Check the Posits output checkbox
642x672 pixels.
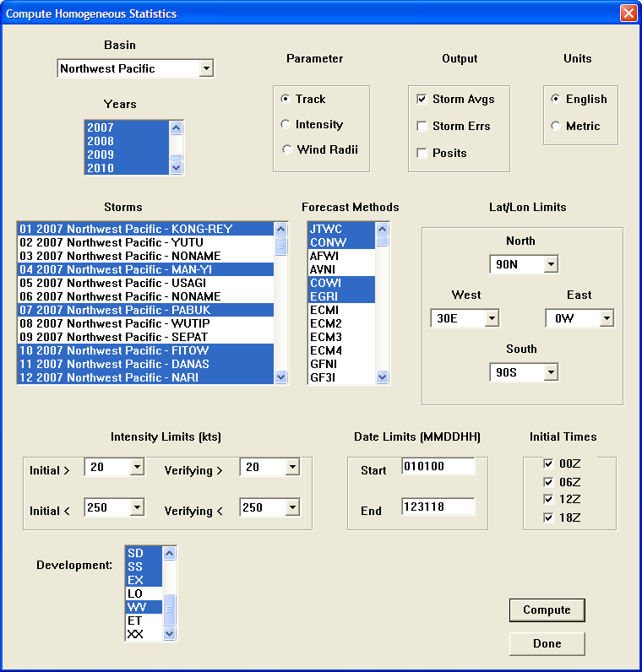coord(422,153)
